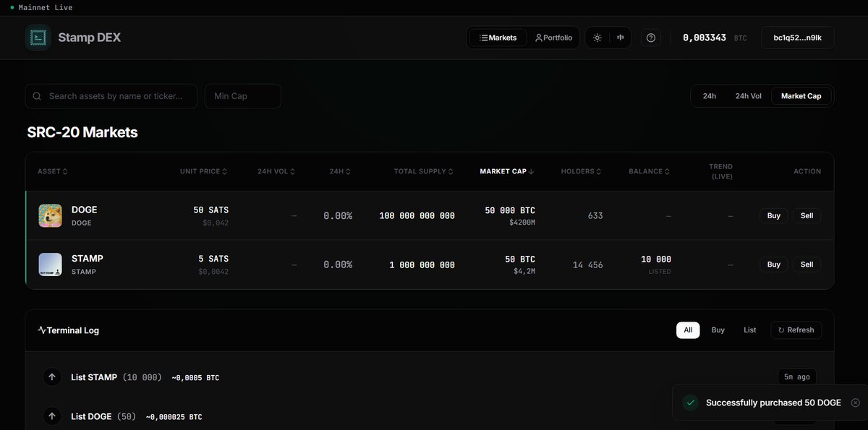The height and width of the screenshot is (430, 868).
Task: Click the green checkmark in the notification
Action: 691,403
